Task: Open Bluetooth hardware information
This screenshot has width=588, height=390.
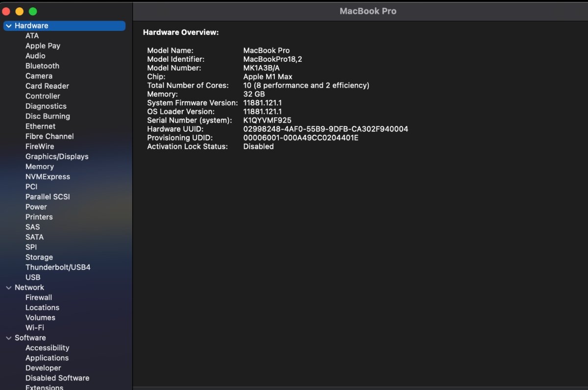Action: coord(42,66)
